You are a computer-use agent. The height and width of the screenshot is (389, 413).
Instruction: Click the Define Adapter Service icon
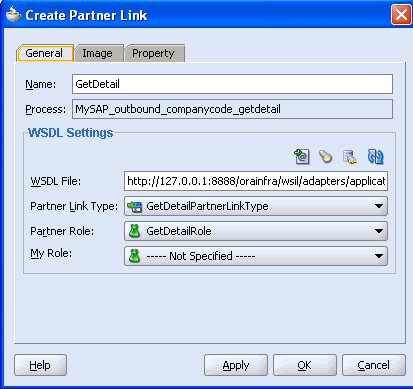point(350,156)
